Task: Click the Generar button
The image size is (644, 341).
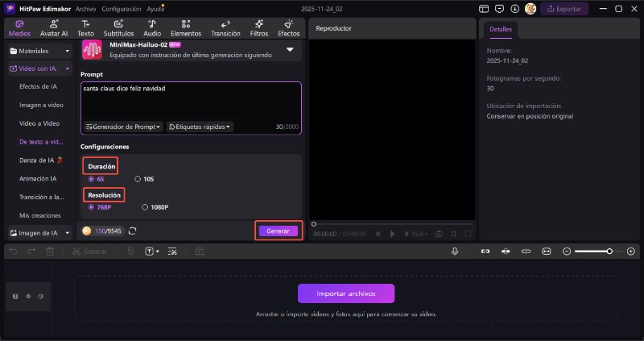Action: tap(278, 231)
